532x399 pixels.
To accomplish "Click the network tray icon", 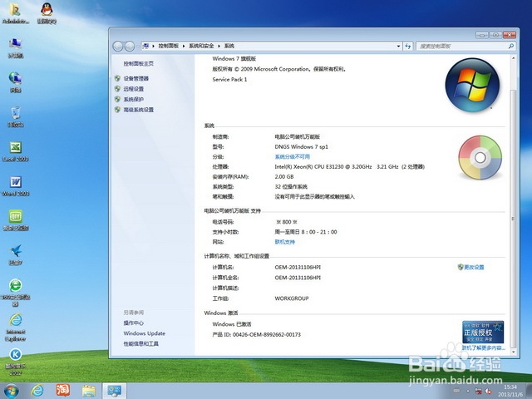I will click(x=478, y=391).
